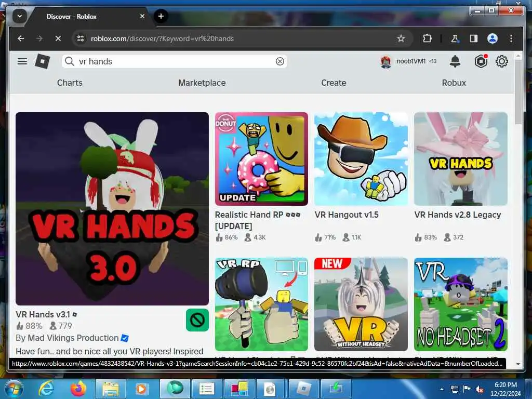Click the green blocked-circle button on VR Hands v3.1
Viewport: 532px width, 399px height.
pos(197,320)
